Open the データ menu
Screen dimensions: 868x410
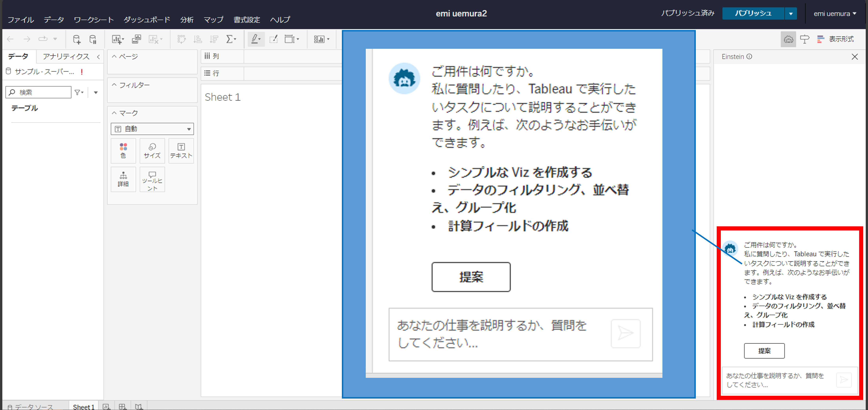54,20
